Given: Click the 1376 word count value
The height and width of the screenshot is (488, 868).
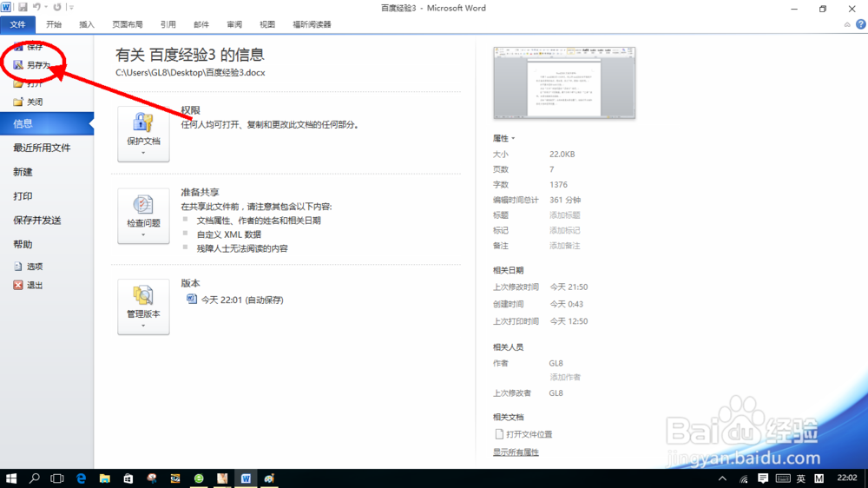Looking at the screenshot, I should click(558, 184).
